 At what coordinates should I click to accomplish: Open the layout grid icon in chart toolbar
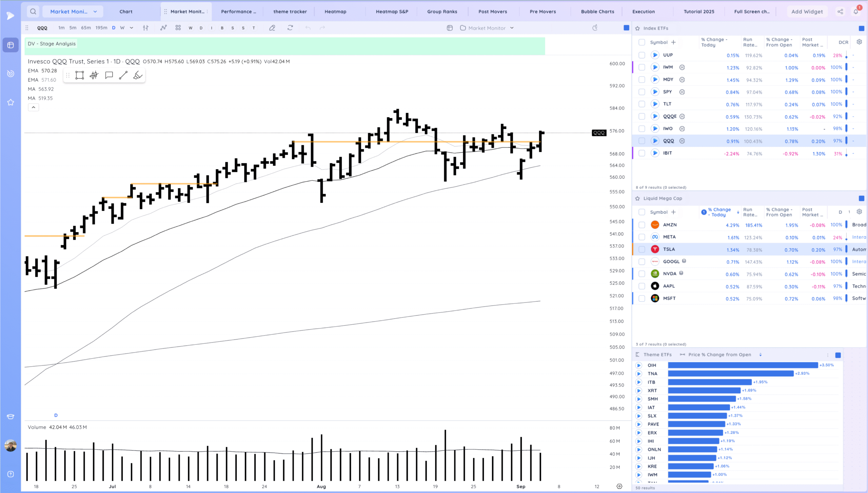coord(178,28)
